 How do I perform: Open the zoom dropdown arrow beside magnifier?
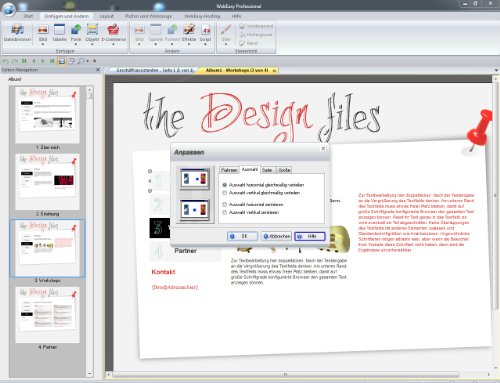[x=87, y=61]
